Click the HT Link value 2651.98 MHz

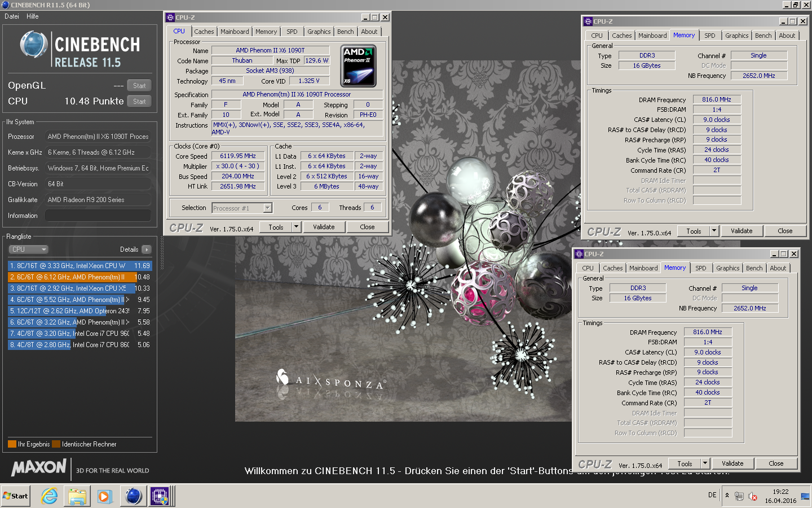point(238,187)
